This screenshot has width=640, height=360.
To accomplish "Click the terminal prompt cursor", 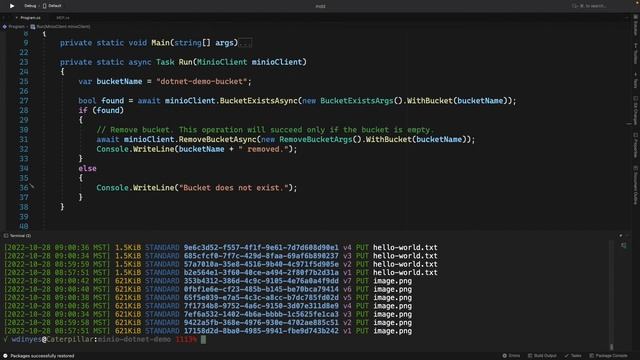I will (x=203, y=340).
